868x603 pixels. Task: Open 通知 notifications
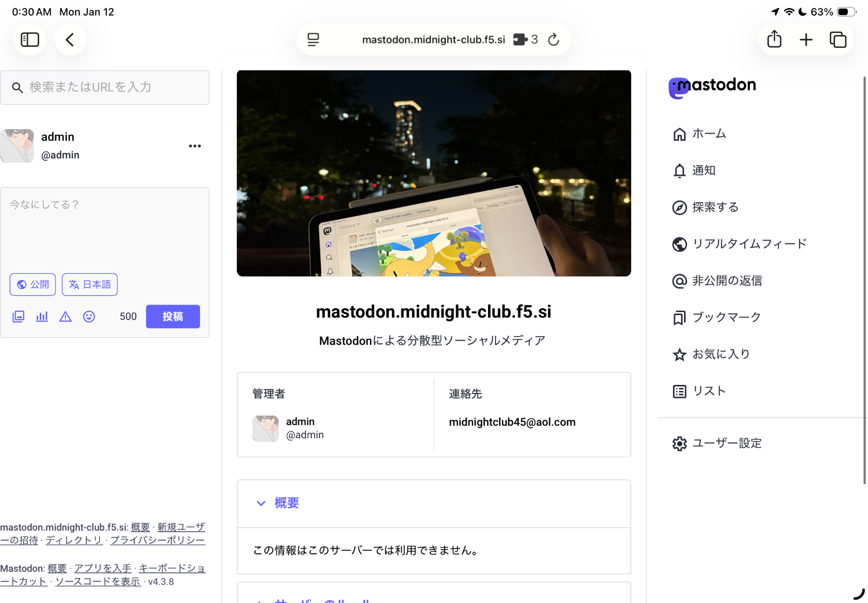click(x=703, y=171)
